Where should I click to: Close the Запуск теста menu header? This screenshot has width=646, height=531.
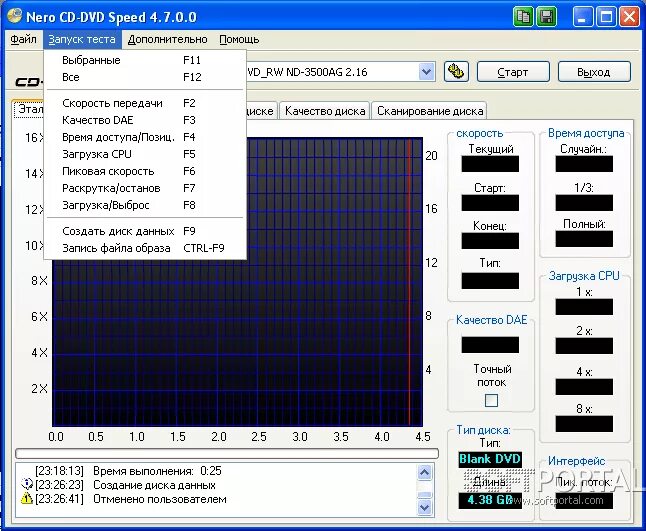tap(82, 39)
